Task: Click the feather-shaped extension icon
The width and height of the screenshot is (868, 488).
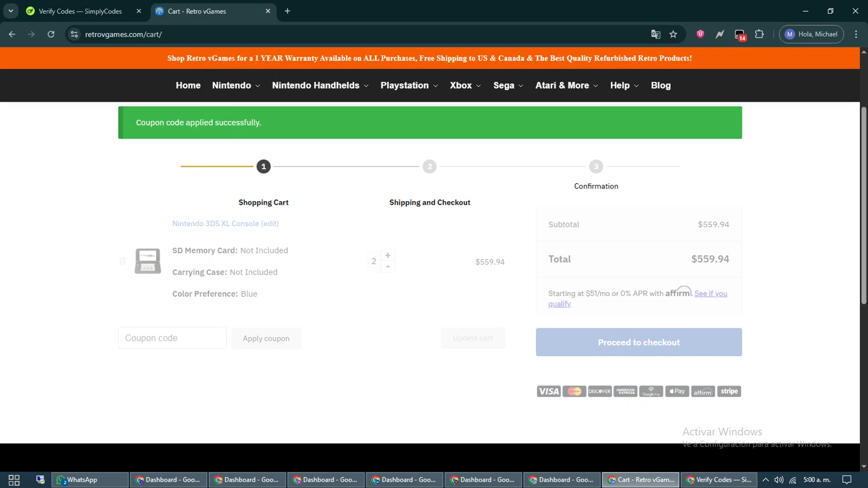Action: coord(720,34)
